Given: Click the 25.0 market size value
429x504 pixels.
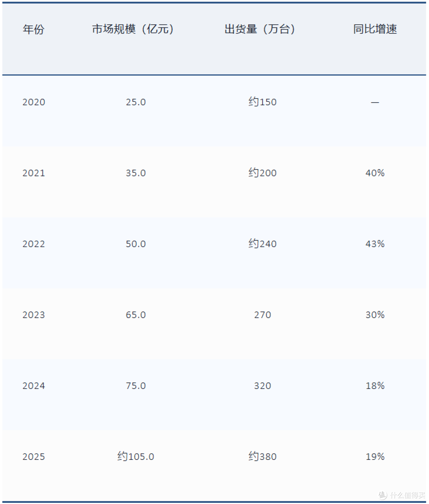Looking at the screenshot, I should [x=136, y=102].
